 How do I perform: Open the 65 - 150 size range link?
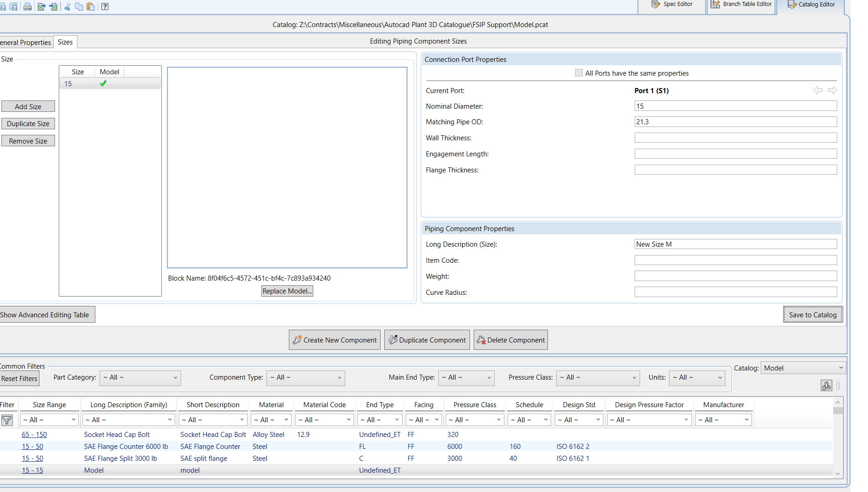click(34, 435)
